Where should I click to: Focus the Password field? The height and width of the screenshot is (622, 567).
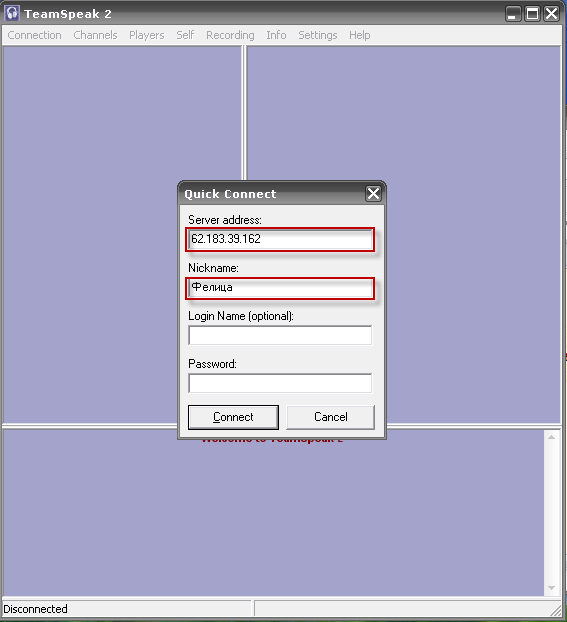[x=280, y=383]
